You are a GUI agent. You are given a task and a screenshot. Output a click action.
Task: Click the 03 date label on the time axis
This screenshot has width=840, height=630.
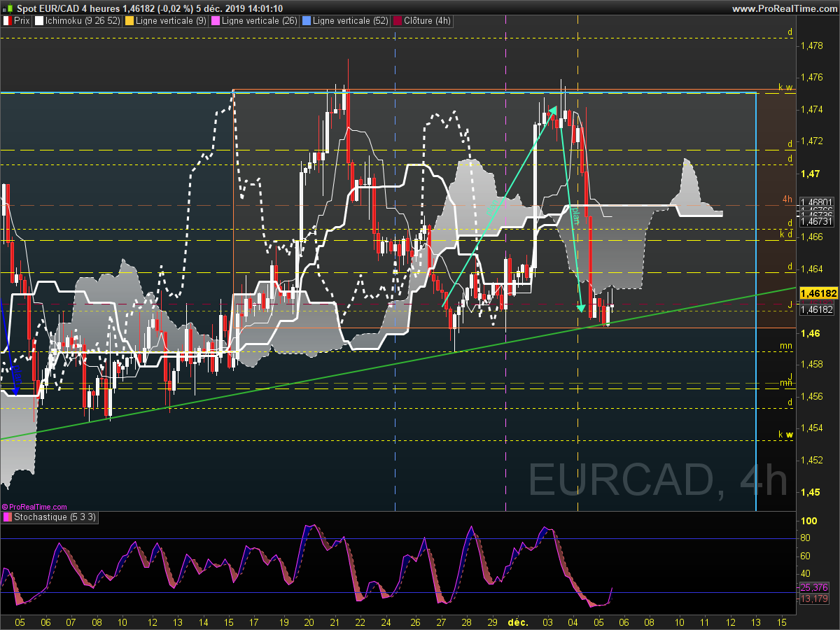click(548, 622)
